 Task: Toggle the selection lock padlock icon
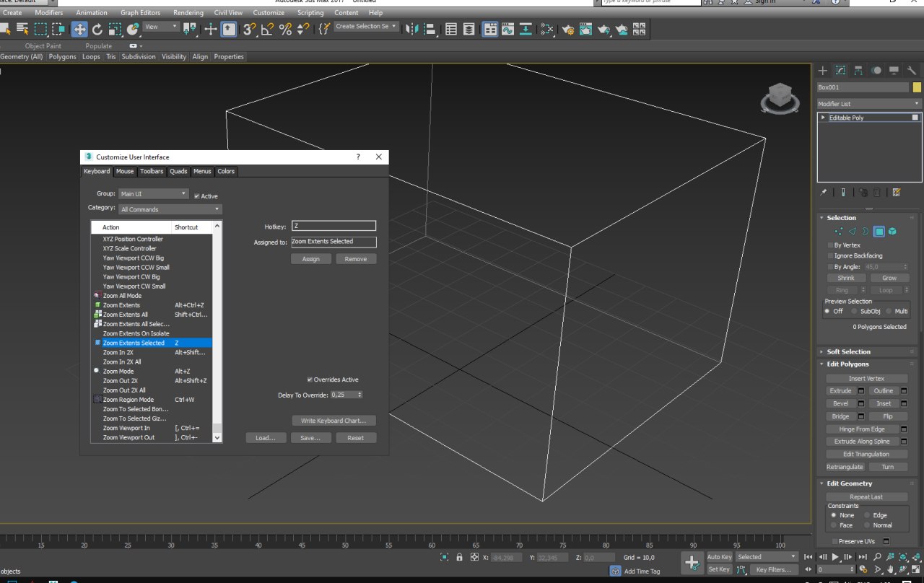click(459, 557)
